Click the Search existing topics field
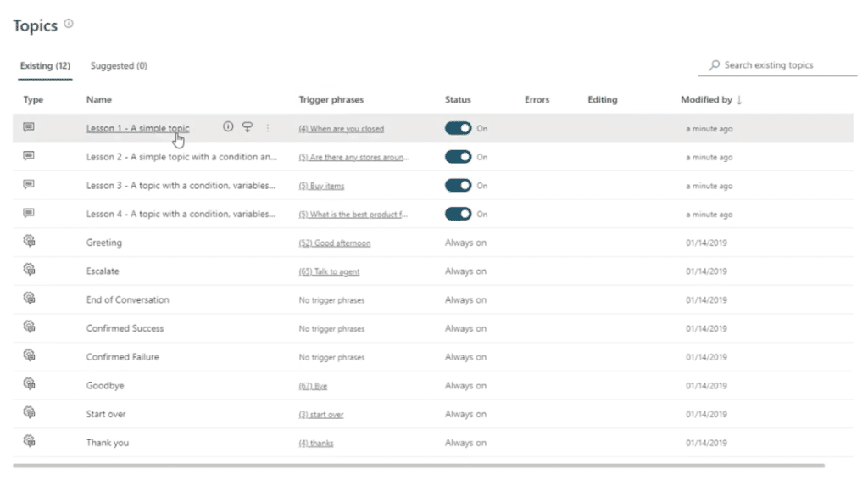The width and height of the screenshot is (868, 486). point(778,65)
